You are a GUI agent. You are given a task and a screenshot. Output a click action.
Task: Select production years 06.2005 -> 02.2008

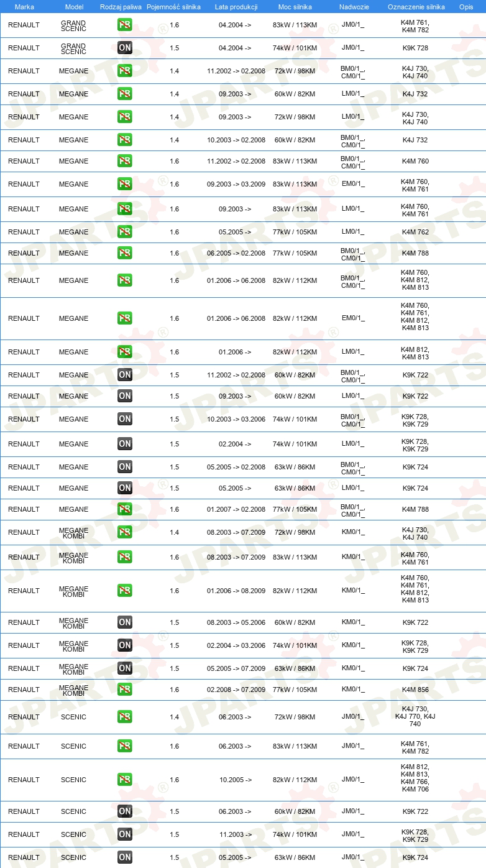pos(236,253)
